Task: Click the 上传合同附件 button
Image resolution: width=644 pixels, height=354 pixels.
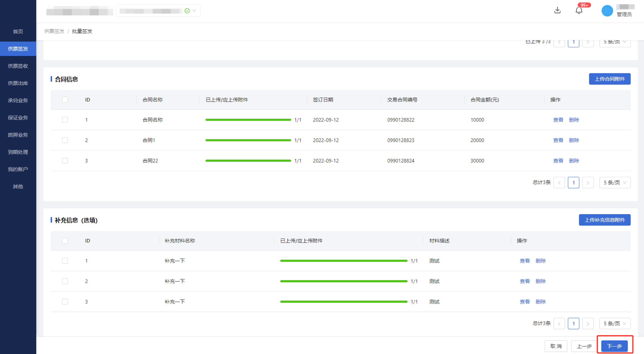Action: click(x=609, y=79)
